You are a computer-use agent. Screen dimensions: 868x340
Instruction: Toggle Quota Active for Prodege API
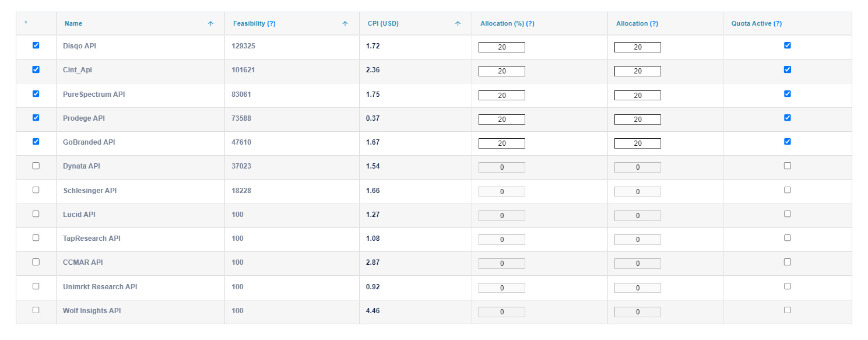(788, 118)
